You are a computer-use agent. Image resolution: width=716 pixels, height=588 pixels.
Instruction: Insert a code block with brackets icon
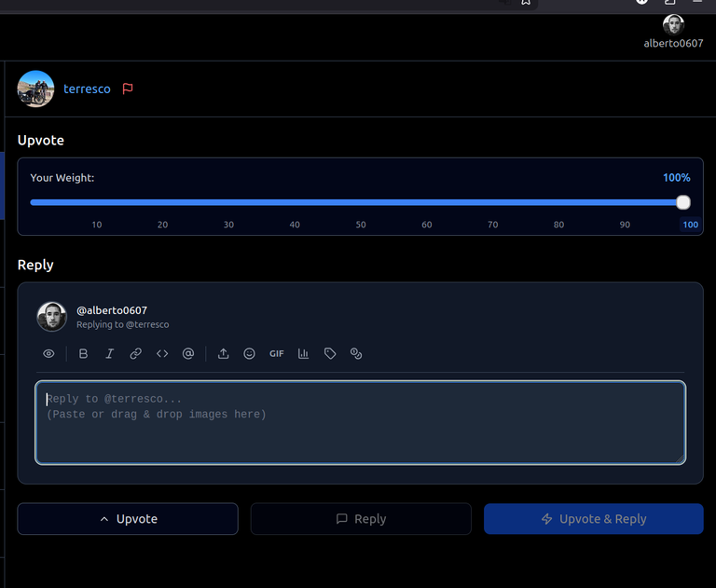[162, 354]
